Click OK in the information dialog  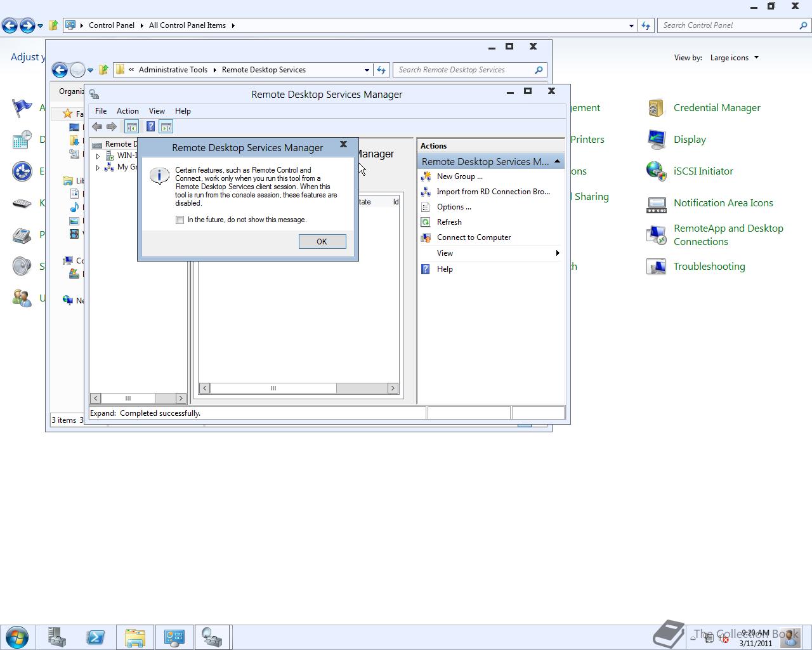[322, 241]
